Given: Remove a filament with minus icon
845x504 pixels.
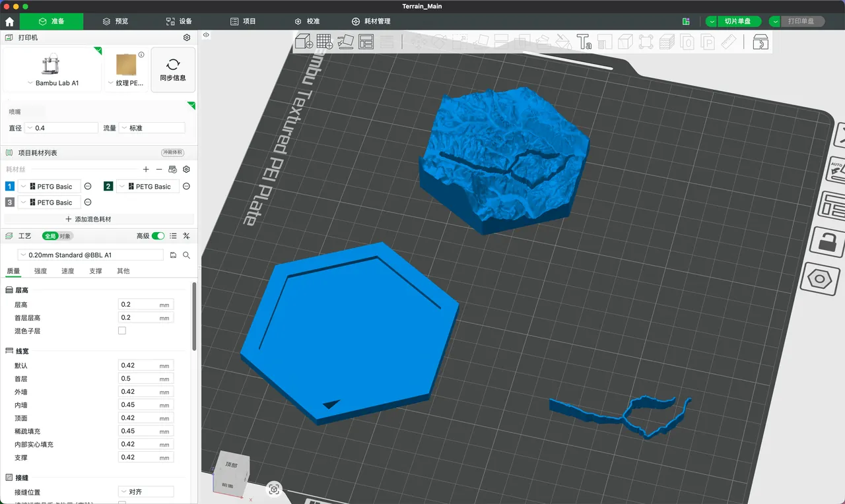Looking at the screenshot, I should [x=159, y=170].
